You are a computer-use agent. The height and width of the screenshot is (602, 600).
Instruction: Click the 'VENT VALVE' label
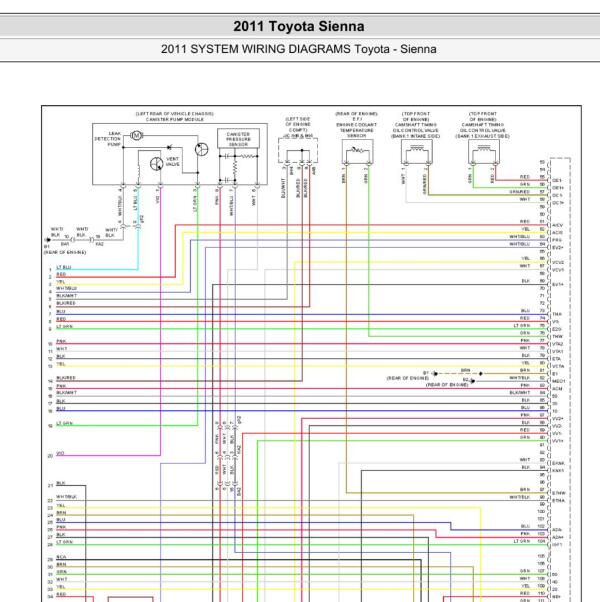point(172,161)
